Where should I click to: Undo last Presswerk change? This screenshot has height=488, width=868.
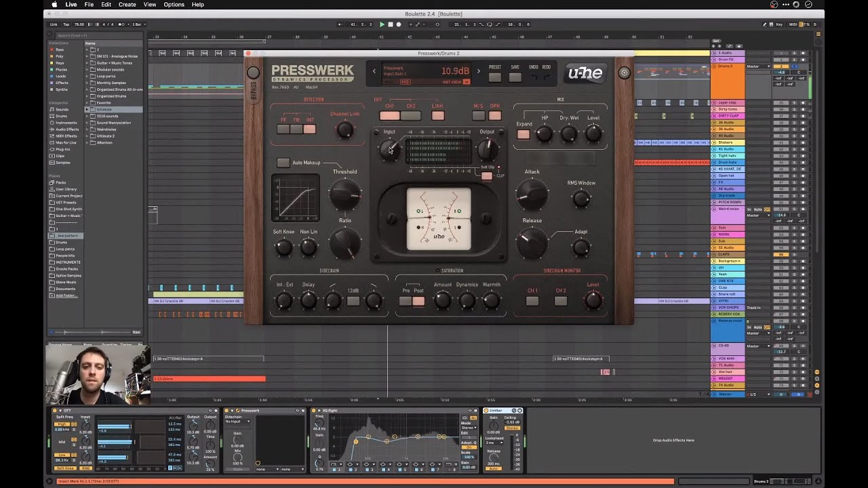[x=534, y=77]
